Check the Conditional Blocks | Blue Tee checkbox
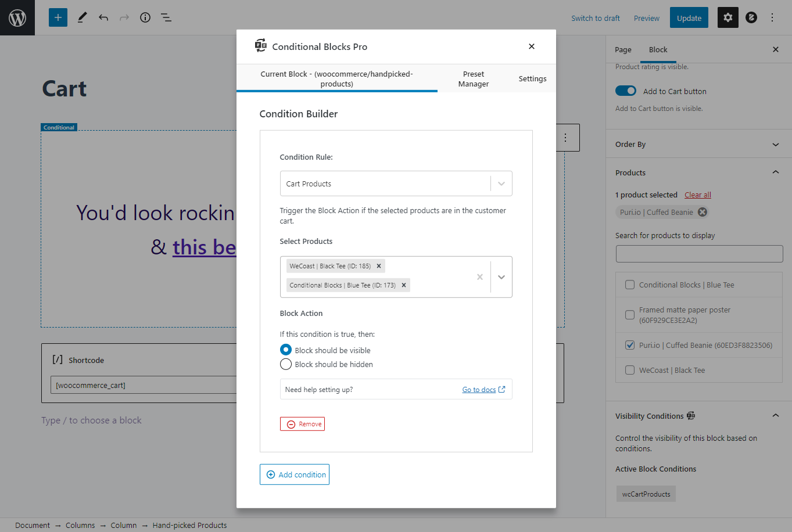This screenshot has height=532, width=792. tap(629, 285)
